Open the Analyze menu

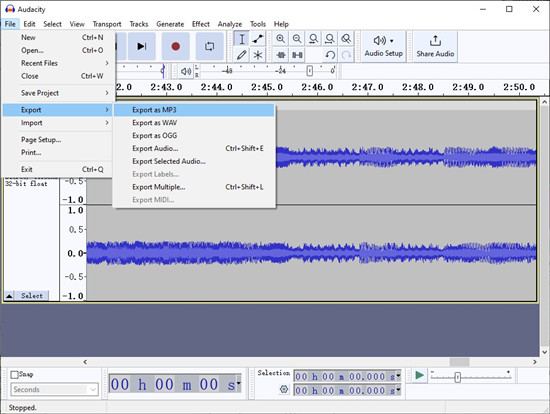[230, 24]
